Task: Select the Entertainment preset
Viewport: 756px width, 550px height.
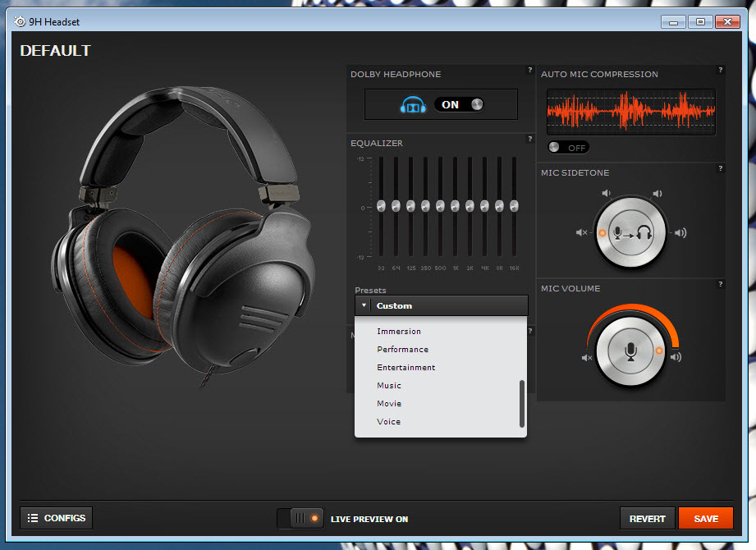Action: click(406, 367)
